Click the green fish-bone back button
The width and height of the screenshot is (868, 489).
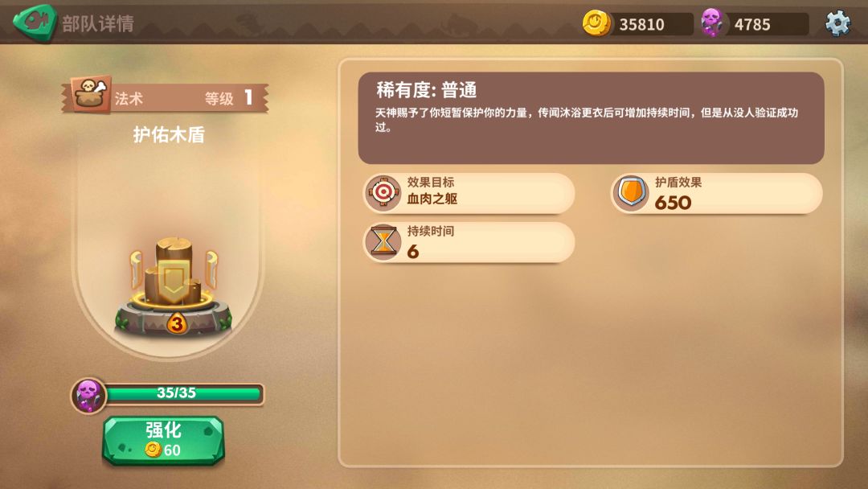[x=35, y=23]
